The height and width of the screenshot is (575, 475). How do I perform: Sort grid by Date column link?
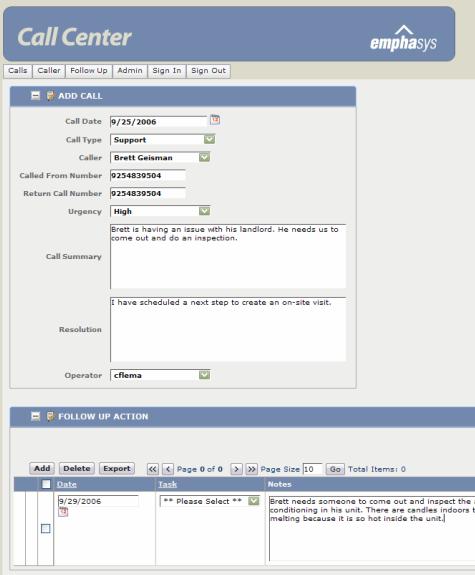pos(67,484)
